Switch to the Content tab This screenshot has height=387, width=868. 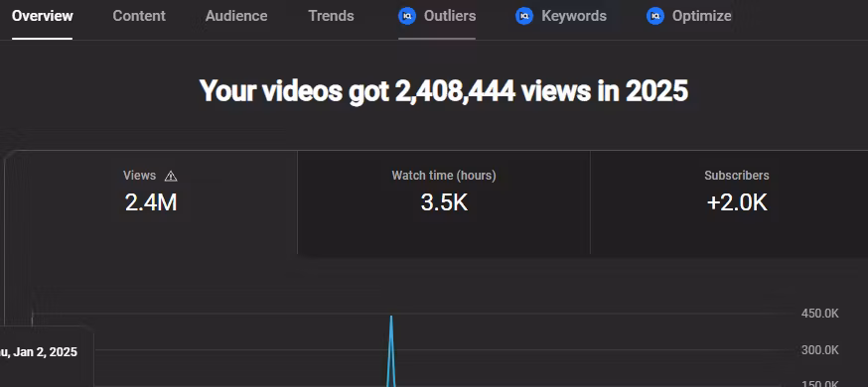(139, 16)
